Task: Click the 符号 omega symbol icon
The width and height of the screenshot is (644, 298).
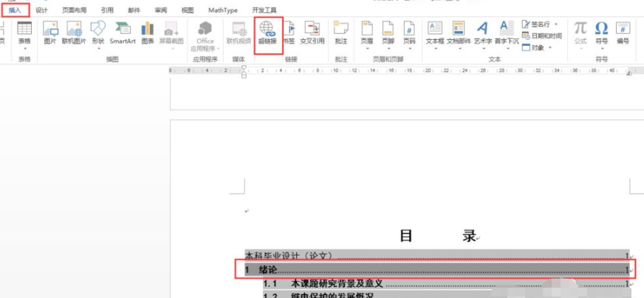Action: click(x=601, y=28)
